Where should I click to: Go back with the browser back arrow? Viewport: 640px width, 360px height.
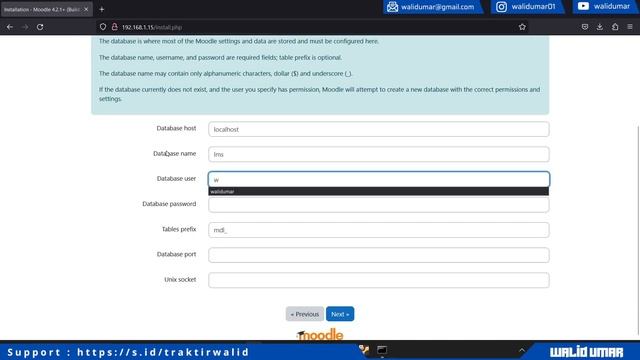10,27
